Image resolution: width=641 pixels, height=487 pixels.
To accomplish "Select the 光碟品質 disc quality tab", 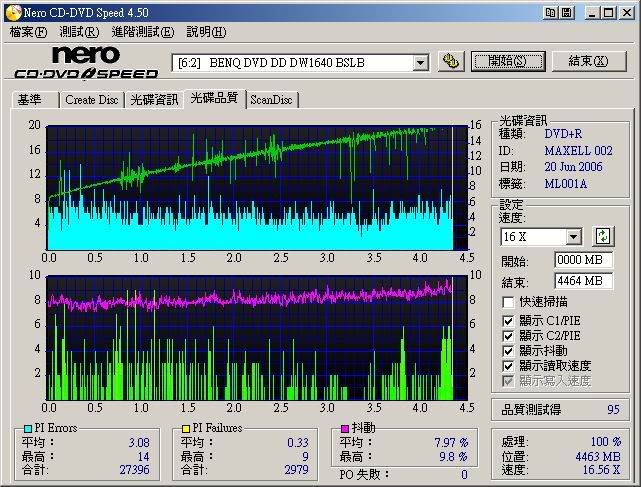I will (214, 98).
